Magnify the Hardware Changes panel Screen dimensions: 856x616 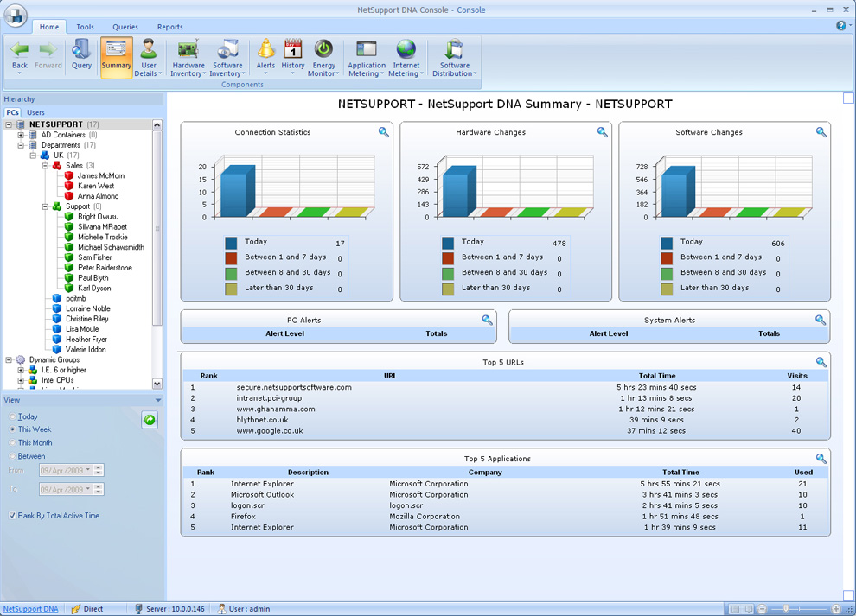(x=602, y=132)
